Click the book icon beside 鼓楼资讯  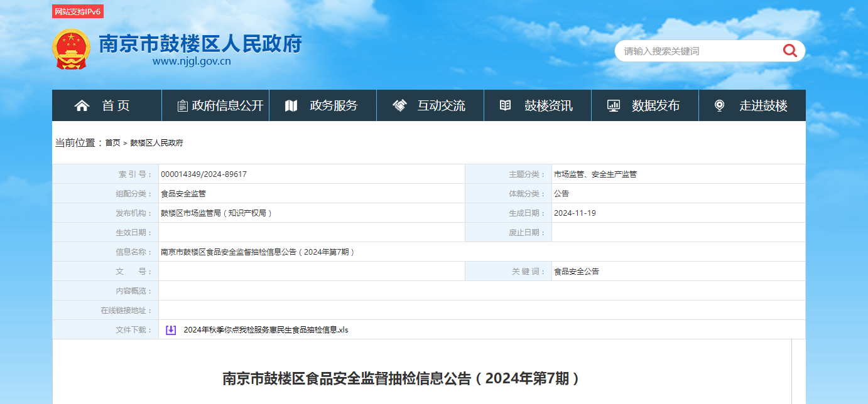tap(505, 105)
